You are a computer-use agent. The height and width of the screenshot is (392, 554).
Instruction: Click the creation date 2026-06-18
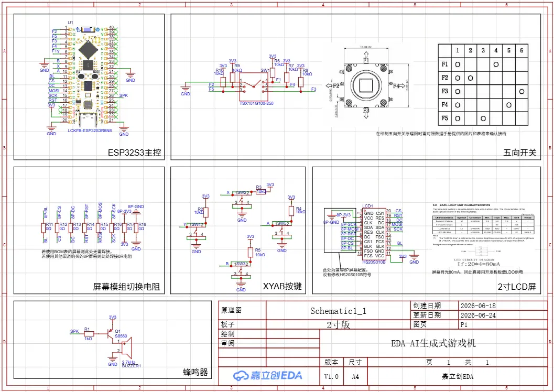477,306
